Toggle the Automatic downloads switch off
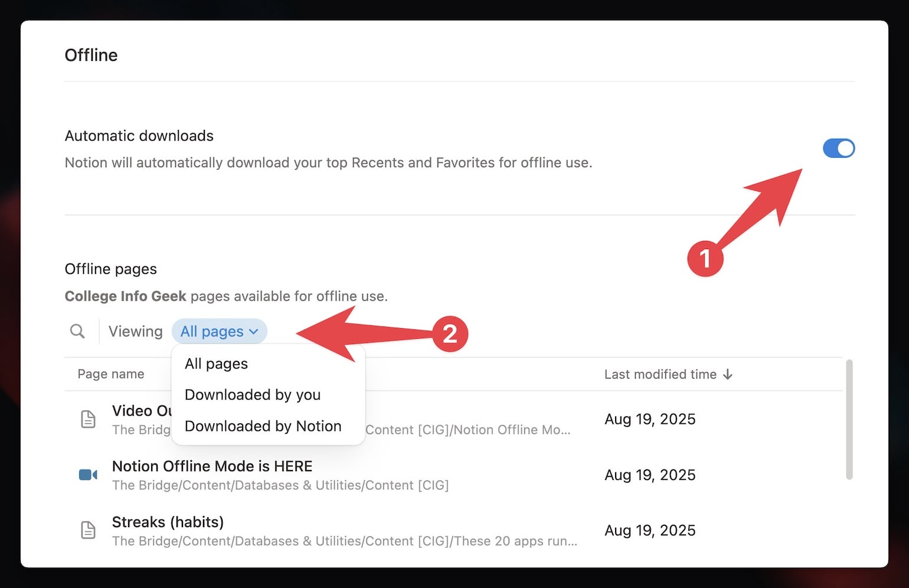This screenshot has width=909, height=588. tap(839, 148)
